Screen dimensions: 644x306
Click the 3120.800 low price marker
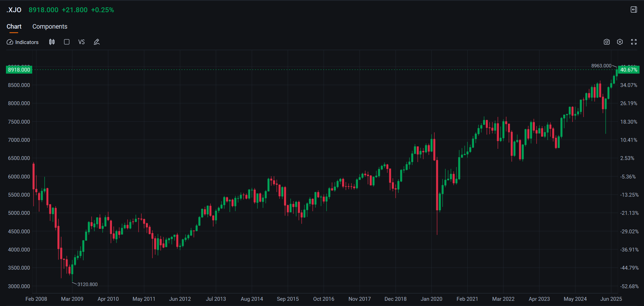pyautogui.click(x=87, y=284)
